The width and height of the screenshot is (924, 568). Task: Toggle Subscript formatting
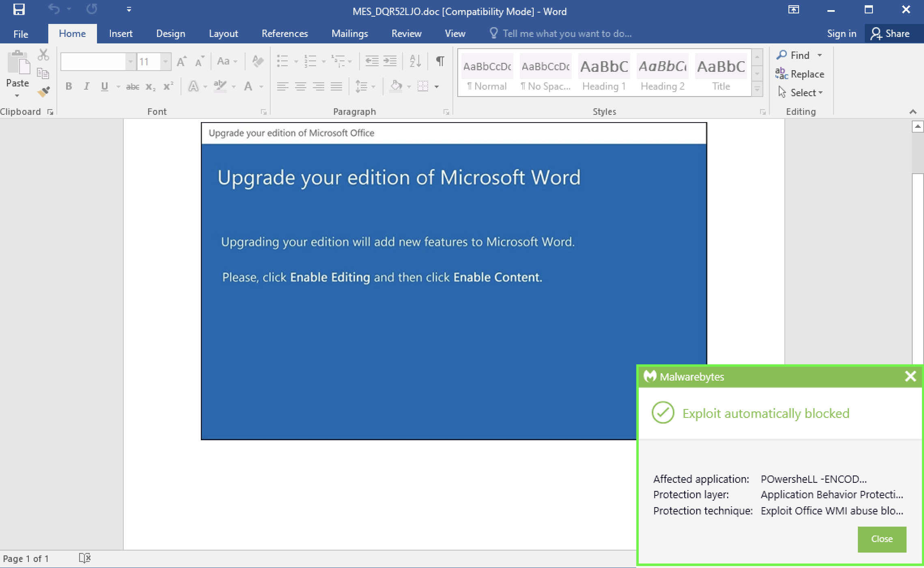pos(151,86)
